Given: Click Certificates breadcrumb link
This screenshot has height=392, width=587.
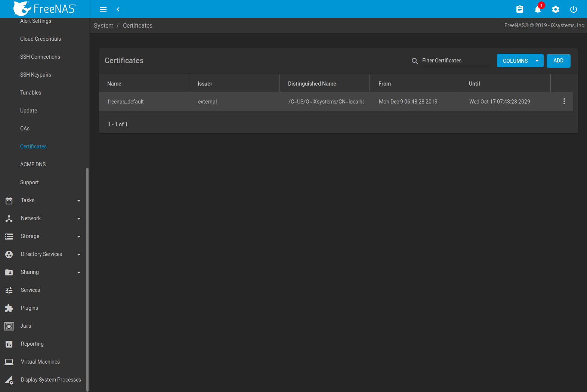Looking at the screenshot, I should coord(138,25).
